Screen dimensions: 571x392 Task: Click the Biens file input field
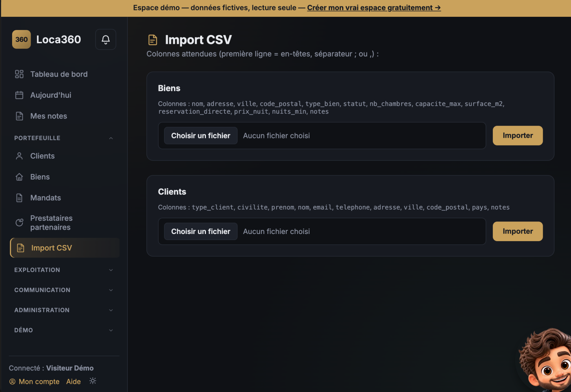tap(322, 136)
